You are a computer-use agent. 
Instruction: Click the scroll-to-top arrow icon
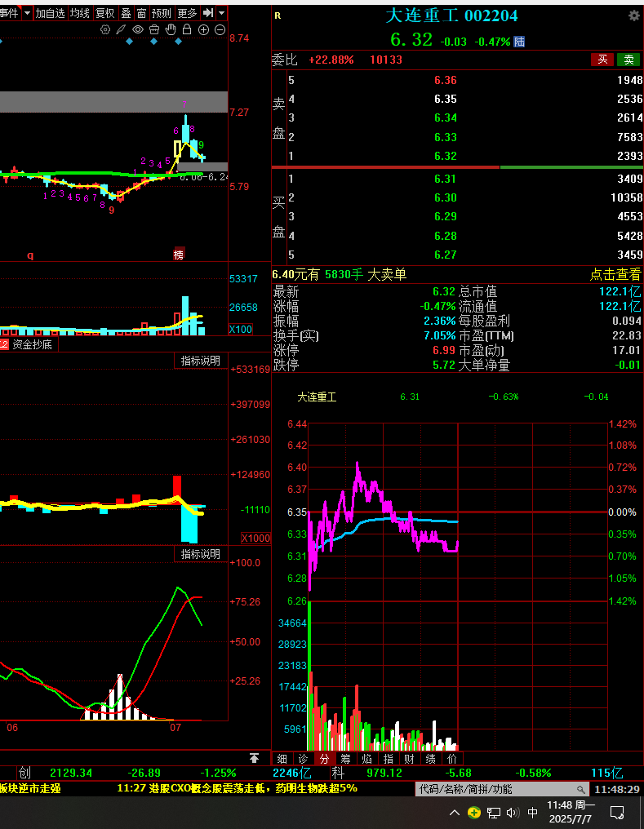255,758
